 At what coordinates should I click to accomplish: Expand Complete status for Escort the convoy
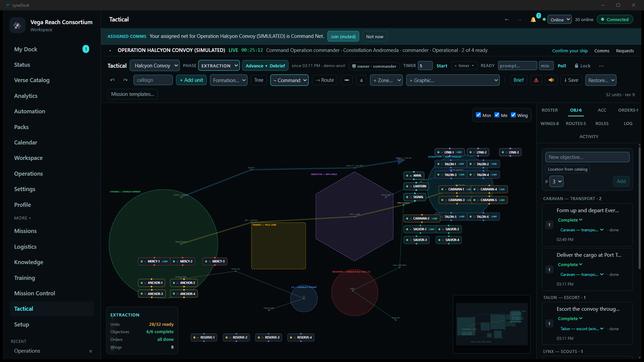click(x=570, y=318)
